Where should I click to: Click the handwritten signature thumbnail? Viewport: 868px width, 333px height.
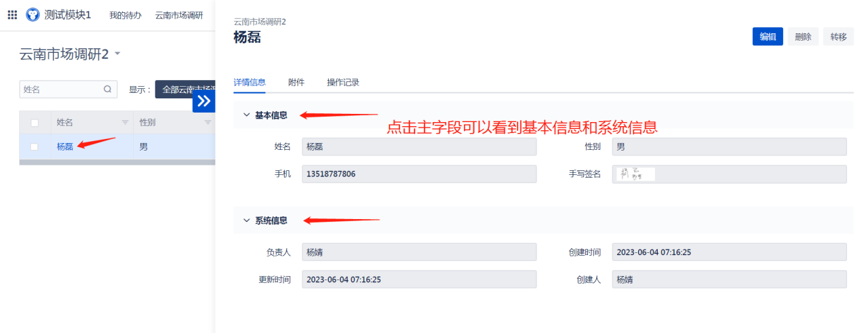point(635,174)
